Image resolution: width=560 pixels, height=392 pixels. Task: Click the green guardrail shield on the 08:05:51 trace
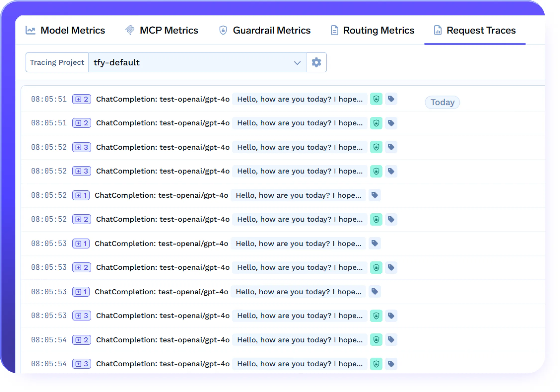point(376,99)
